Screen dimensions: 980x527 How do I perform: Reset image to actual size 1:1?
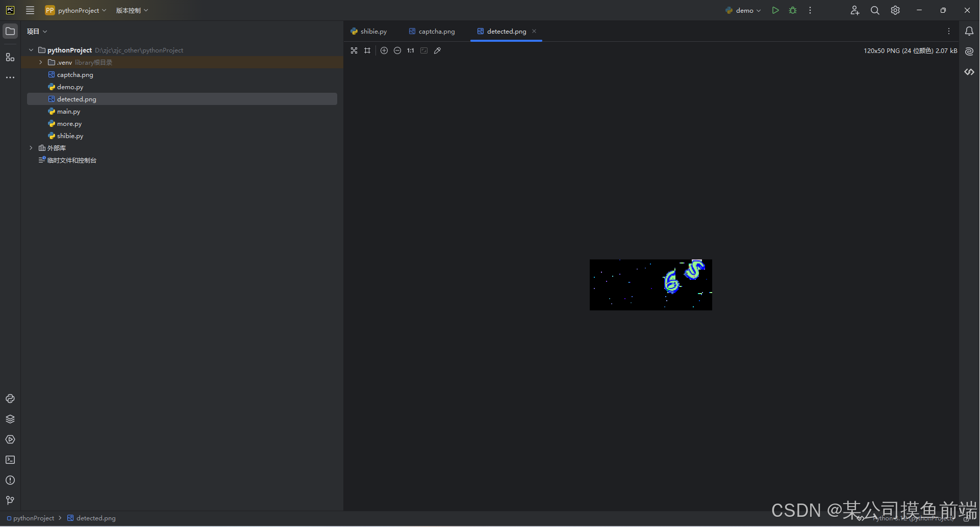pyautogui.click(x=411, y=50)
